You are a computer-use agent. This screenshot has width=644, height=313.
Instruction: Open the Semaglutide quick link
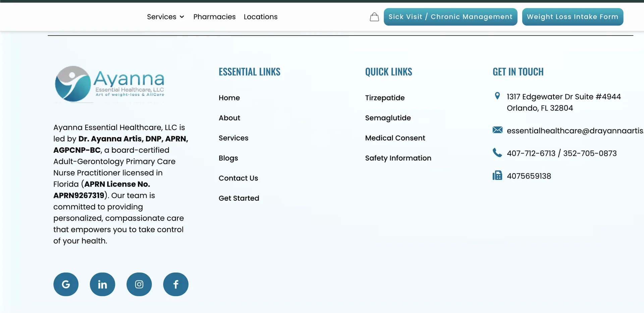(388, 118)
